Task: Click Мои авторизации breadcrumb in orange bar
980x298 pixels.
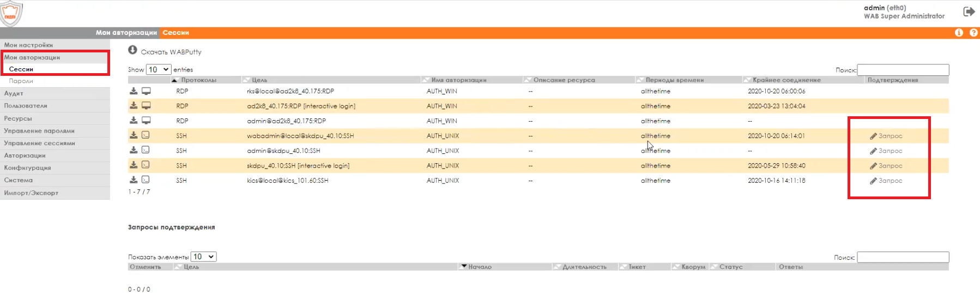Action: (126, 33)
